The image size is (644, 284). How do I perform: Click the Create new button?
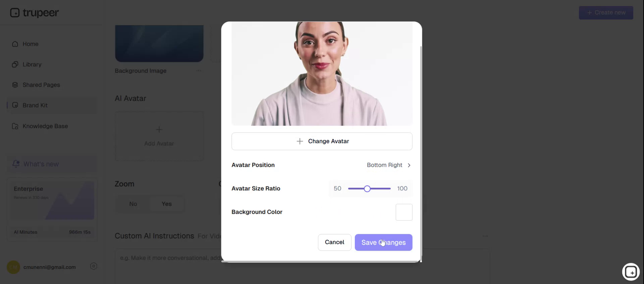point(606,13)
